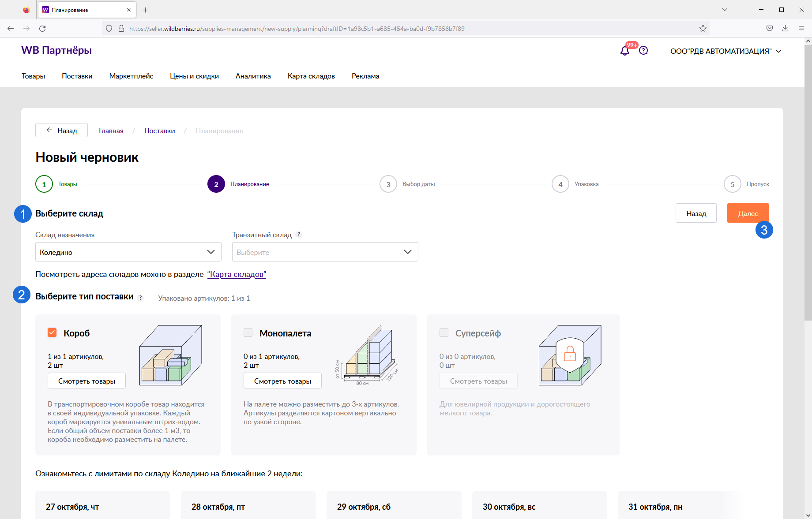Click the help question mark icon in header
This screenshot has height=519, width=812.
[x=643, y=51]
